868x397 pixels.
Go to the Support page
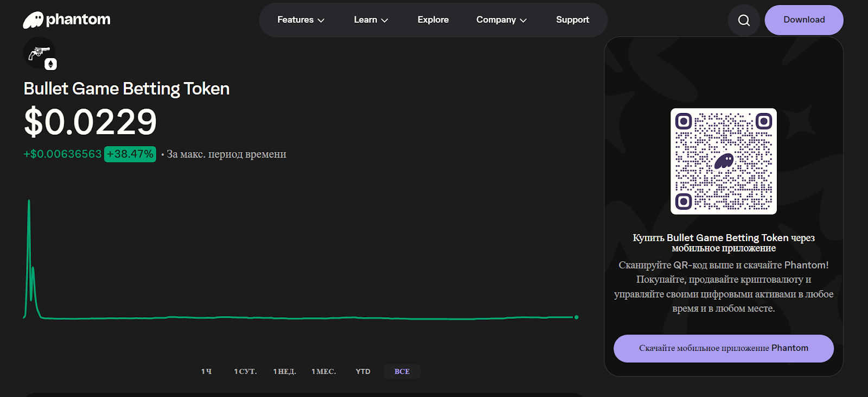(x=572, y=20)
